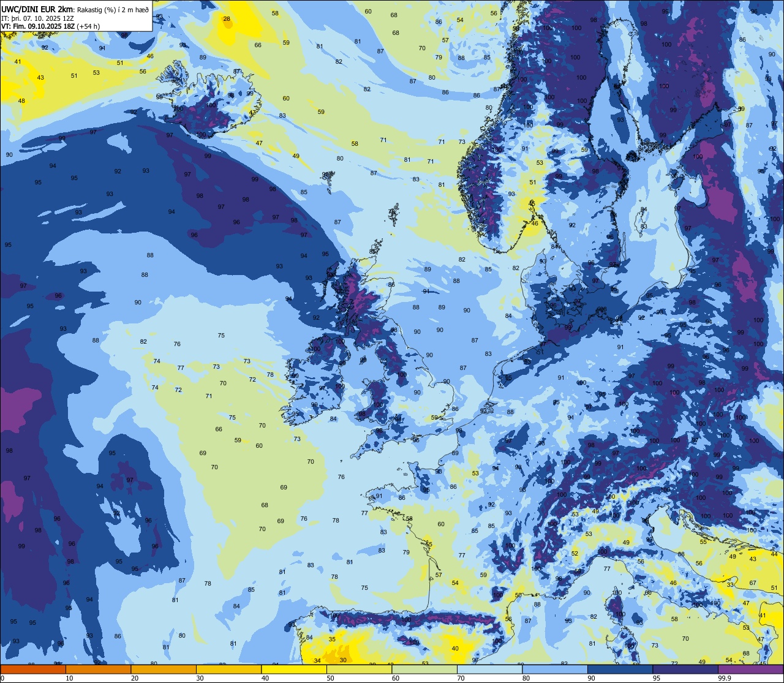784x683 pixels.
Task: Click the 20–30% amber legend swatch
Action: [164, 669]
